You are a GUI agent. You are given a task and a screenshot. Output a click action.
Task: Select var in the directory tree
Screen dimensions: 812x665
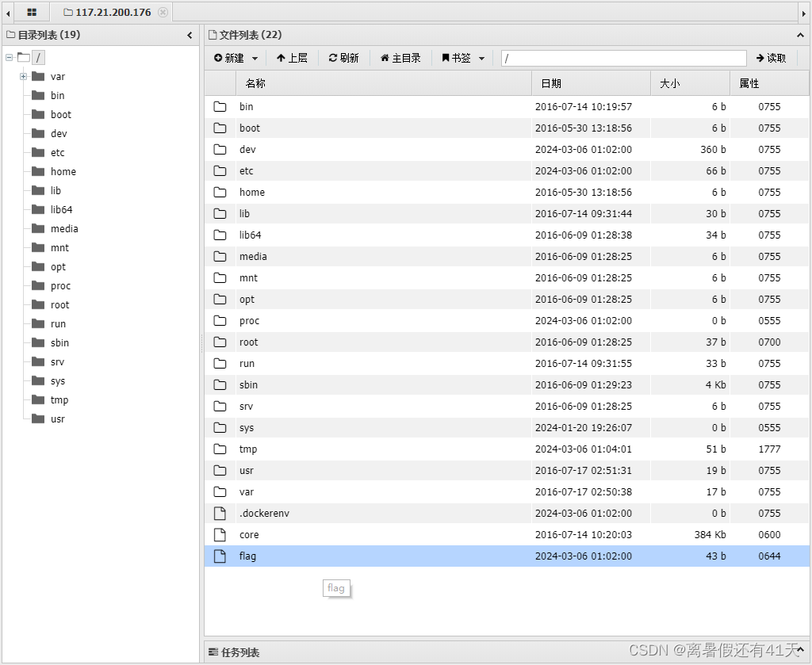click(x=57, y=77)
